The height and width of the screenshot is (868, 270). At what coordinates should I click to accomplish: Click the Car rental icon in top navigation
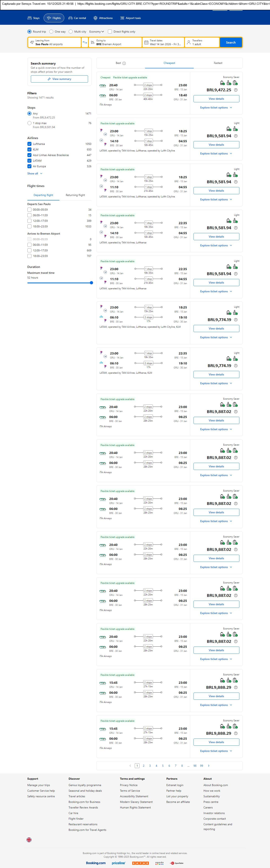tap(70, 18)
